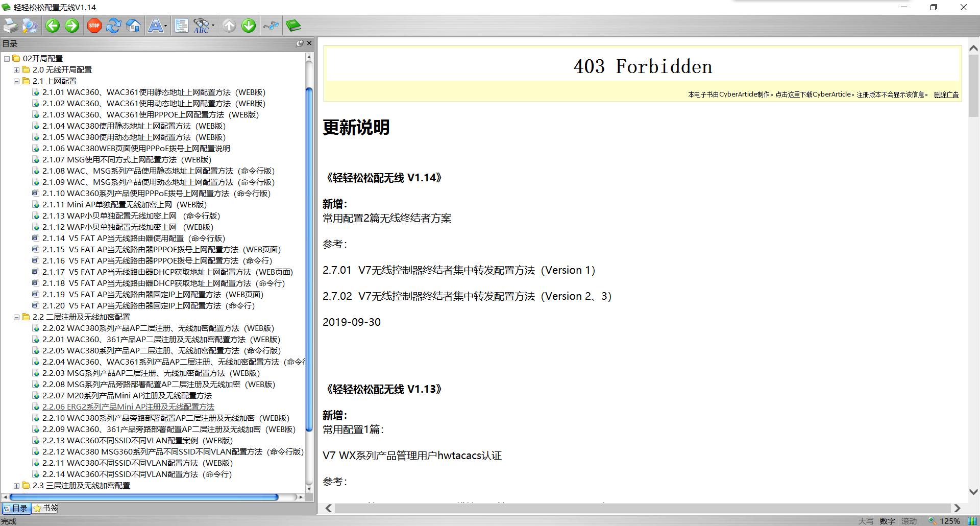Click the content pane scroll-down arrow
The image size is (980, 526).
coord(973,492)
